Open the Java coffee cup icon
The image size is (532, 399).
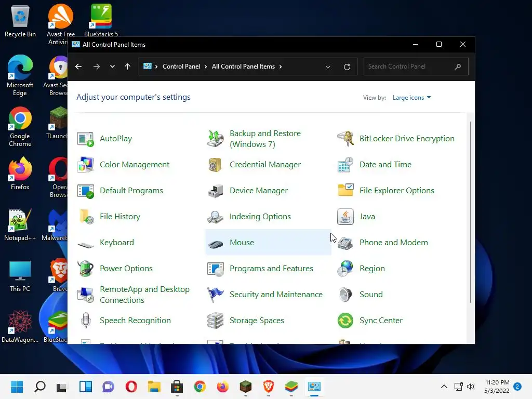click(x=345, y=217)
